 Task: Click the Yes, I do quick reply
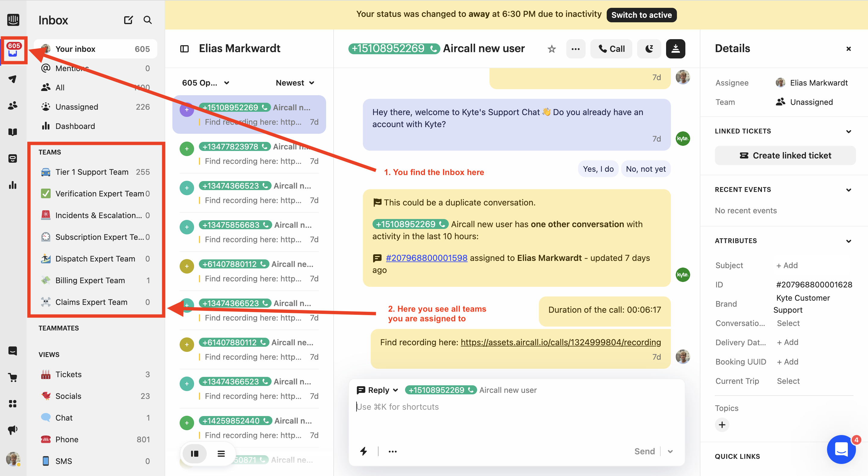click(598, 169)
